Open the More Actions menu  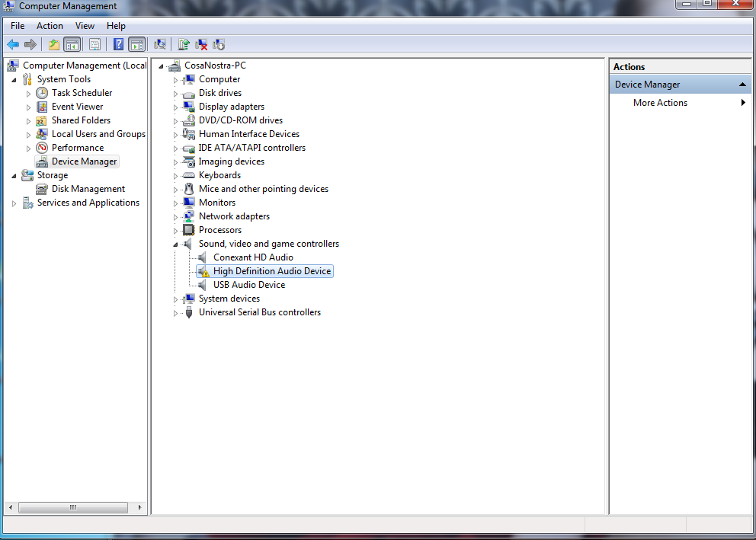tap(660, 102)
